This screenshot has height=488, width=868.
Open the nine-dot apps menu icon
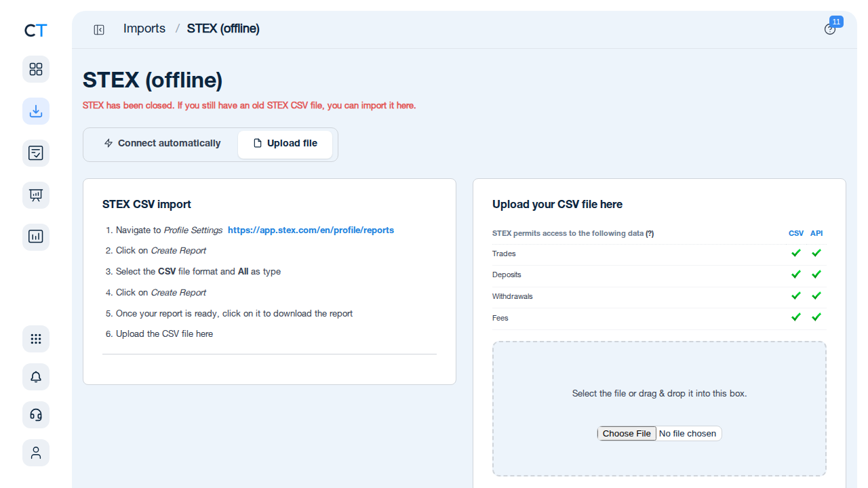(36, 339)
